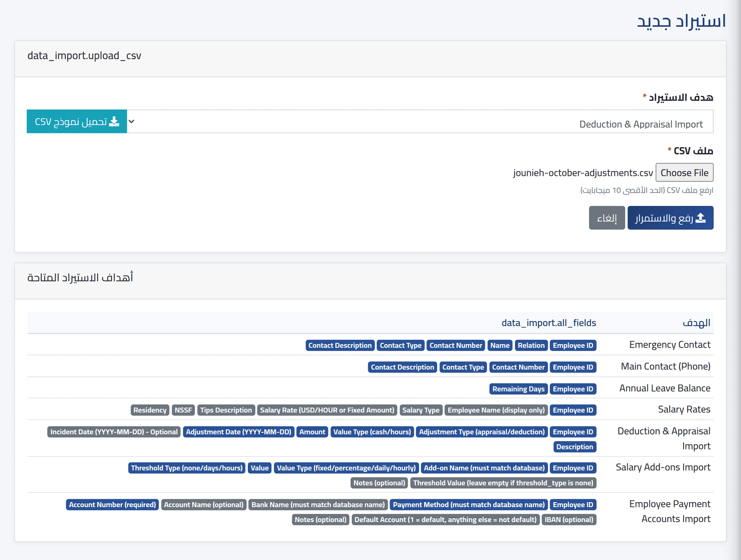
Task: Click the أهداف الاستيراد المتاحة section heading
Action: pyautogui.click(x=80, y=278)
